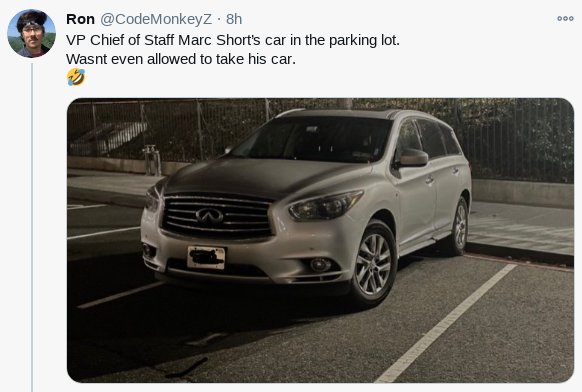This screenshot has width=582, height=392.
Task: Open the three-dot more options menu
Action: 565,19
